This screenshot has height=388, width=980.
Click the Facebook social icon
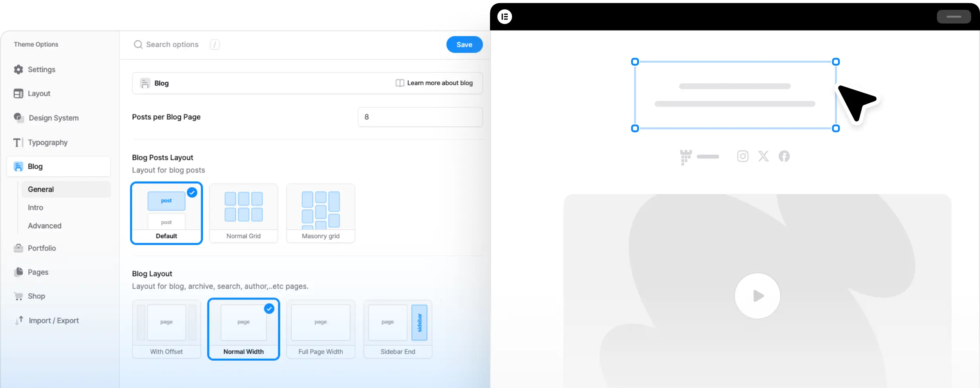point(784,156)
